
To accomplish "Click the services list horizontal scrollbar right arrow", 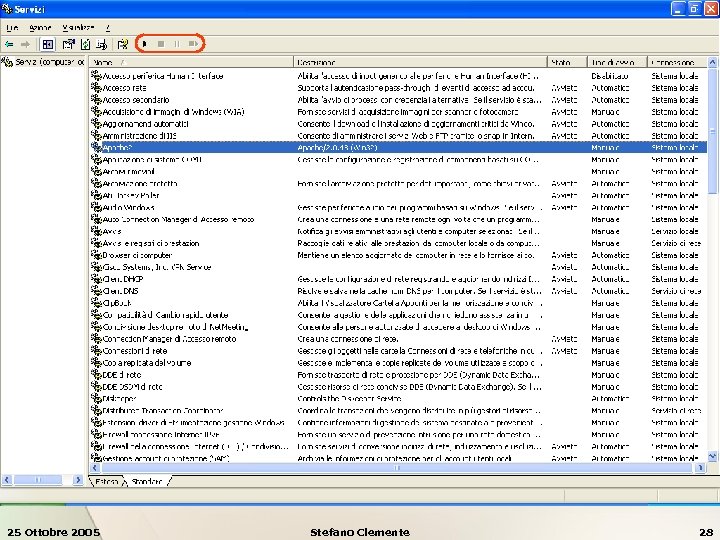I will (x=700, y=468).
